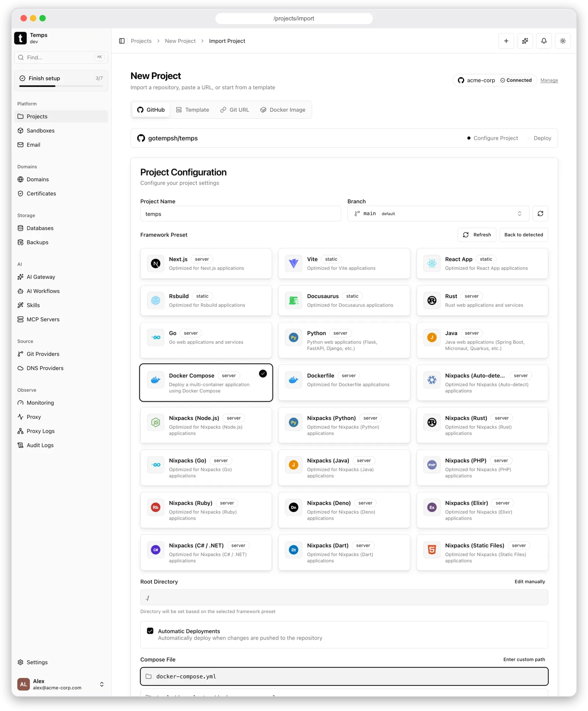This screenshot has width=588, height=711.
Task: Toggle Automatic Deployments checkbox
Action: [x=150, y=631]
